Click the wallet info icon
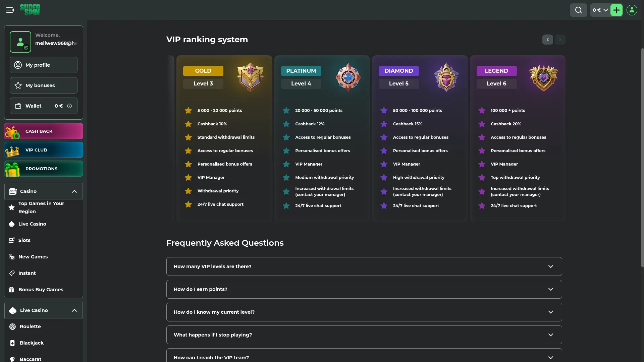Image resolution: width=644 pixels, height=362 pixels. click(69, 106)
